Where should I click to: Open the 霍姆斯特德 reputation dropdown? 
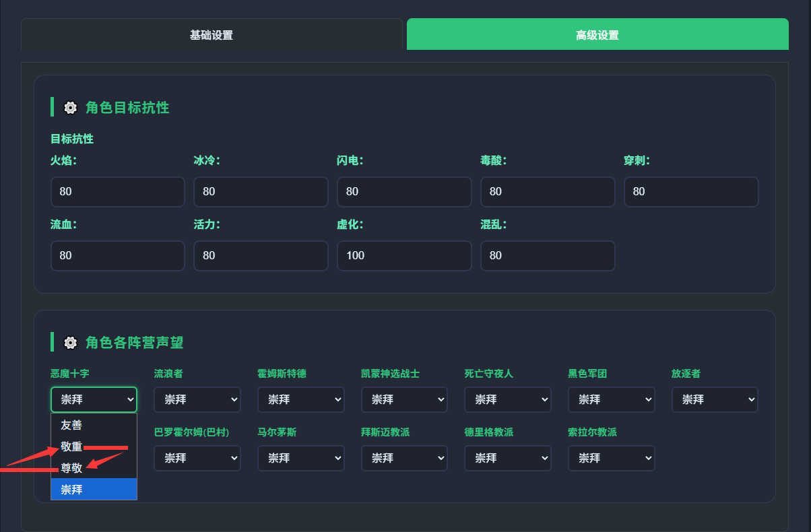301,399
